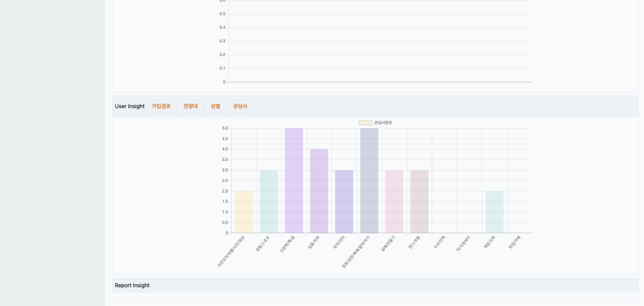644x306 pixels.
Task: Select the 외국/언어 bar
Action: (344, 201)
